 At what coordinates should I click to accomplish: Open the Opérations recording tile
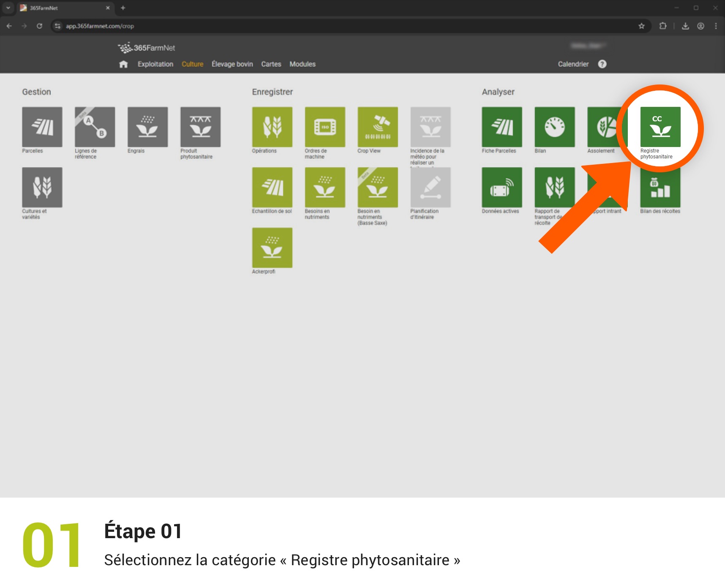point(272,127)
